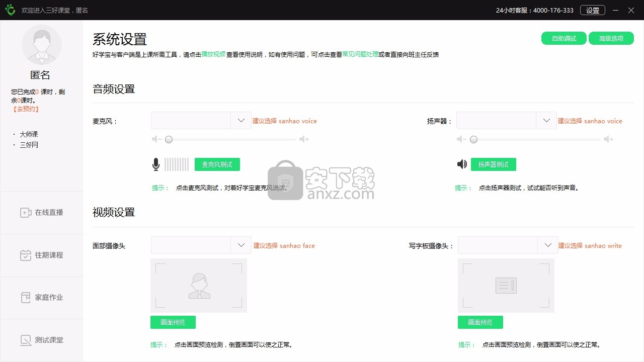Click the 系统设置 heading
Screen dimensions: 644x362
(x=120, y=39)
